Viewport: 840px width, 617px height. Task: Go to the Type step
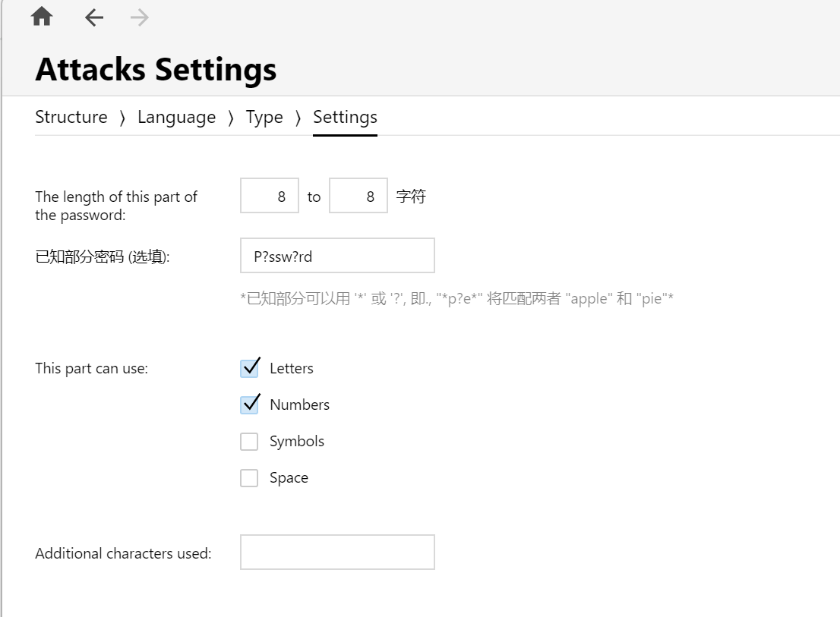(x=264, y=117)
